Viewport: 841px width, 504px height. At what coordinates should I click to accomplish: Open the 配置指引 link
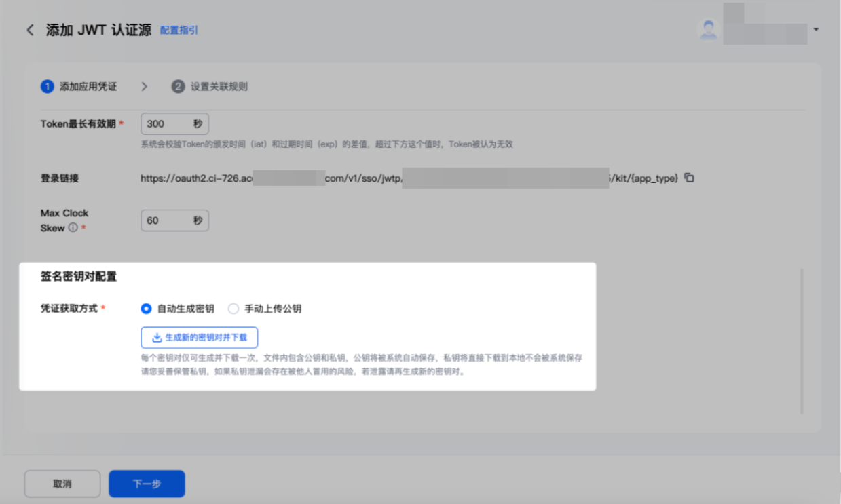179,31
